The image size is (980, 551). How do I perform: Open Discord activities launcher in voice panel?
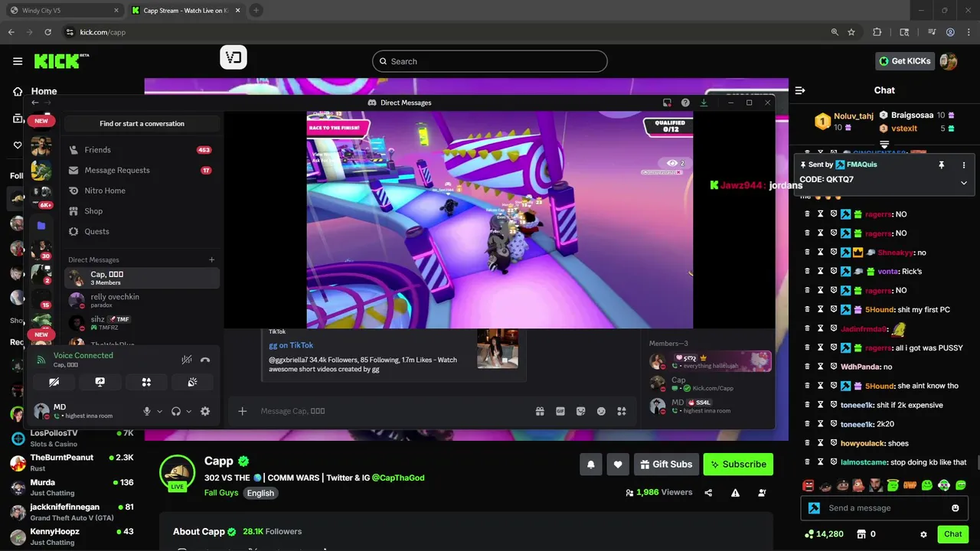146,382
